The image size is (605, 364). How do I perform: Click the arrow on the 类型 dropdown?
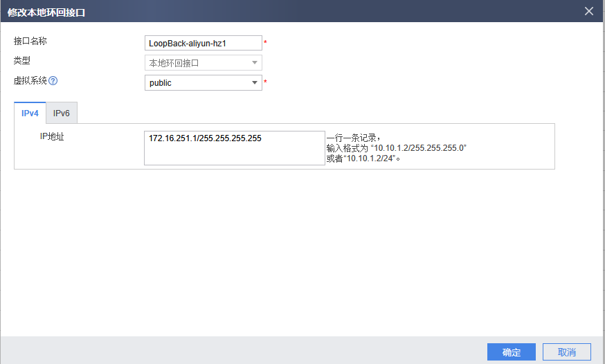tap(255, 63)
